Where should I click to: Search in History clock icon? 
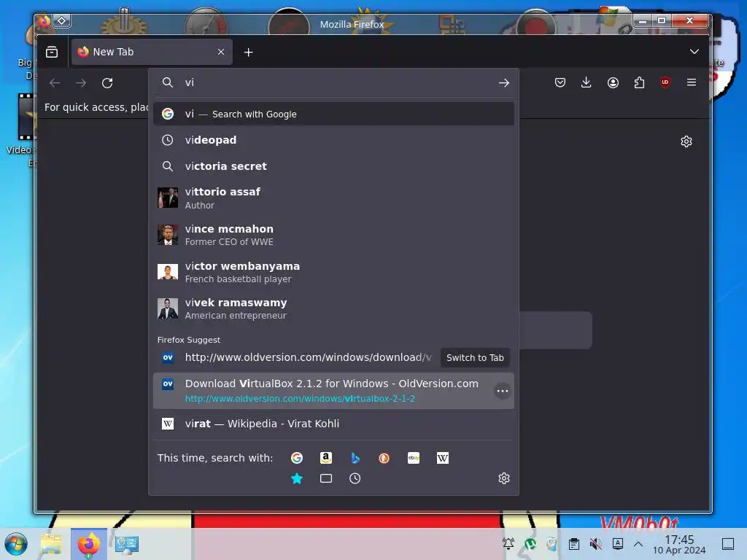coord(355,478)
